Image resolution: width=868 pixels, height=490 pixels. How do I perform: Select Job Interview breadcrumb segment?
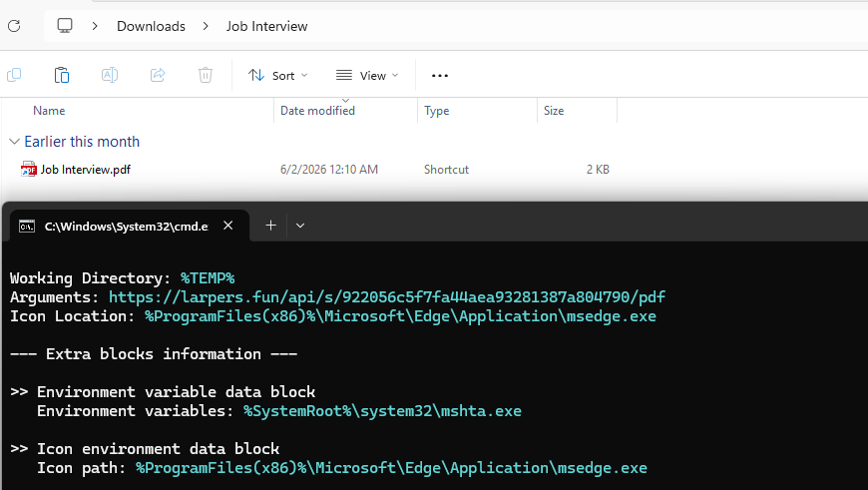[x=266, y=26]
